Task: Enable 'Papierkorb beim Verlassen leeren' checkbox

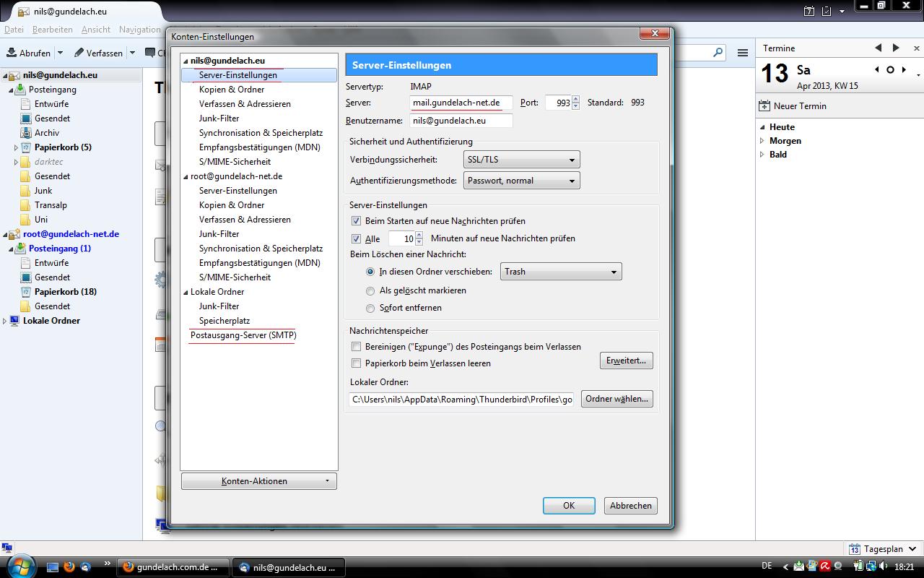Action: point(356,363)
